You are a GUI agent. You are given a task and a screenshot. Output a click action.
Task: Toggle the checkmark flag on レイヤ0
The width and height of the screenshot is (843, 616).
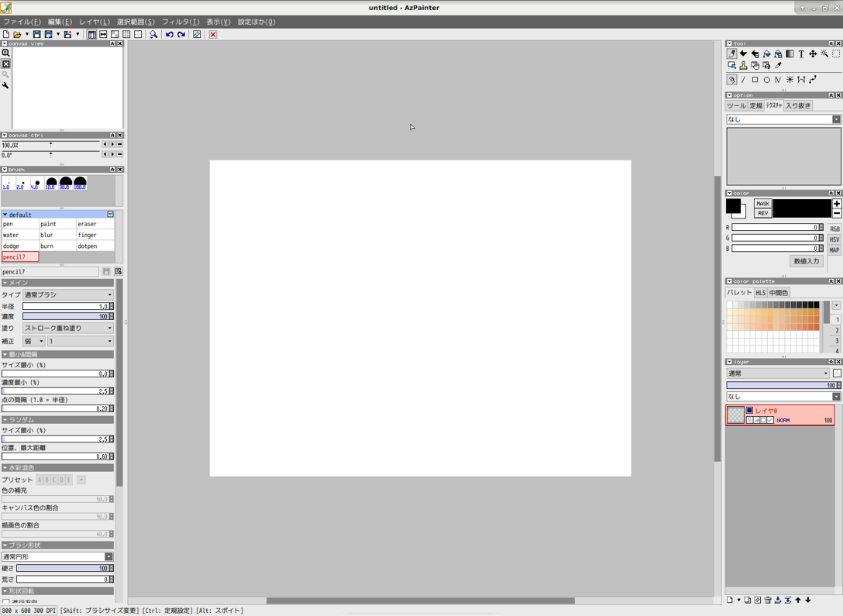click(x=770, y=420)
